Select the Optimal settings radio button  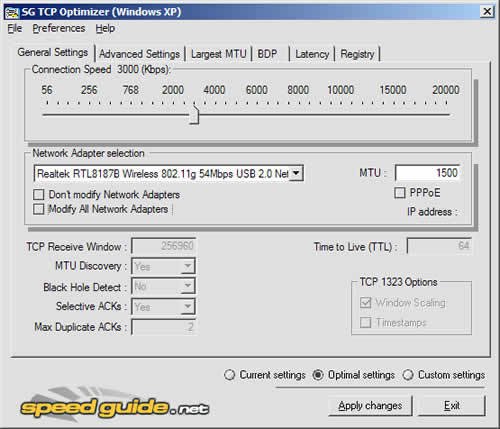coord(318,375)
